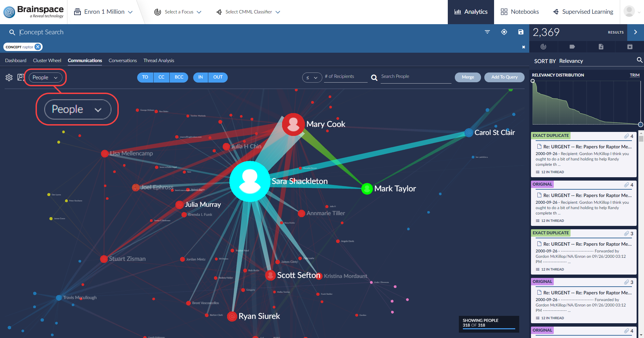Viewport: 644px width, 338px height.
Task: Click the magnifier icon beside Search People
Action: click(x=374, y=78)
